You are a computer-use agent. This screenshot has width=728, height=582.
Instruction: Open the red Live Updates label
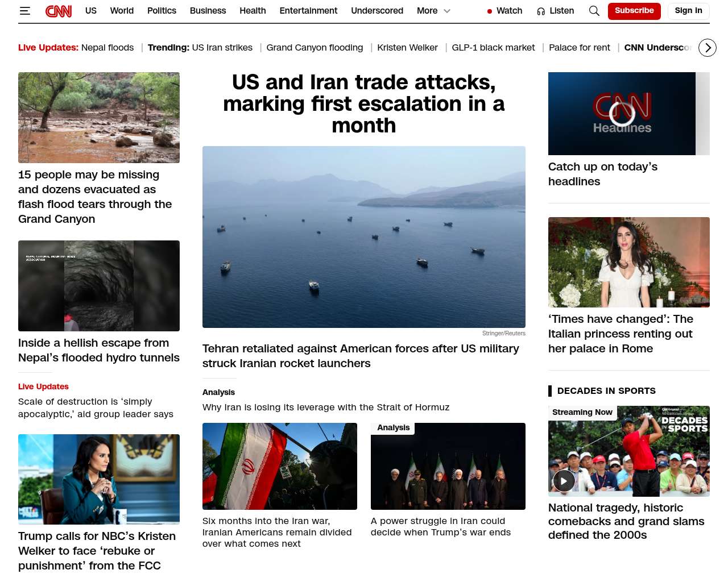coord(43,386)
